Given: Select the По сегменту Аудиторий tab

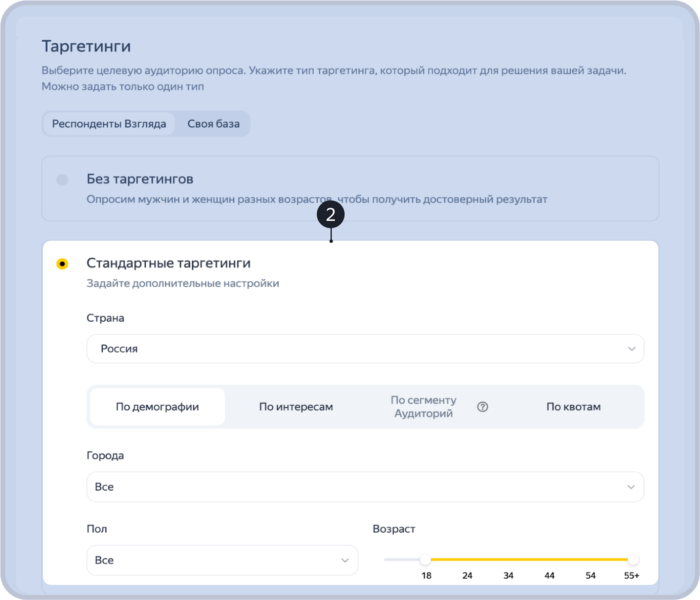Looking at the screenshot, I should click(x=423, y=407).
